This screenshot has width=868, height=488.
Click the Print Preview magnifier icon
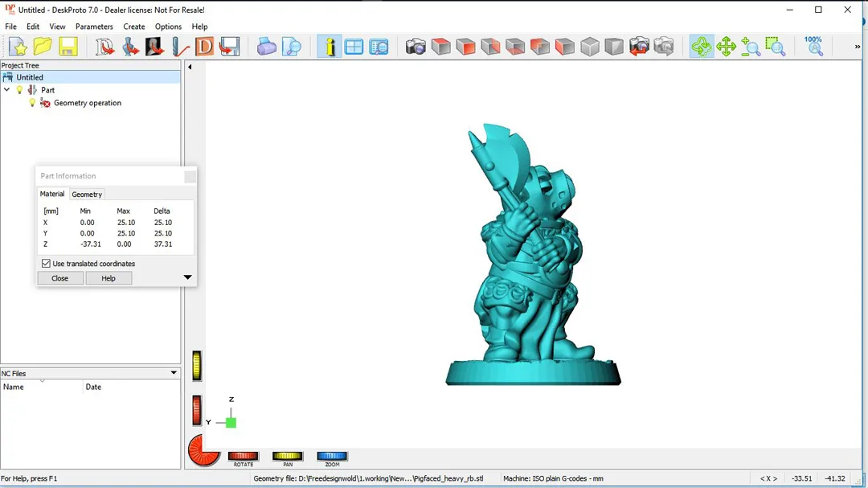click(x=291, y=47)
